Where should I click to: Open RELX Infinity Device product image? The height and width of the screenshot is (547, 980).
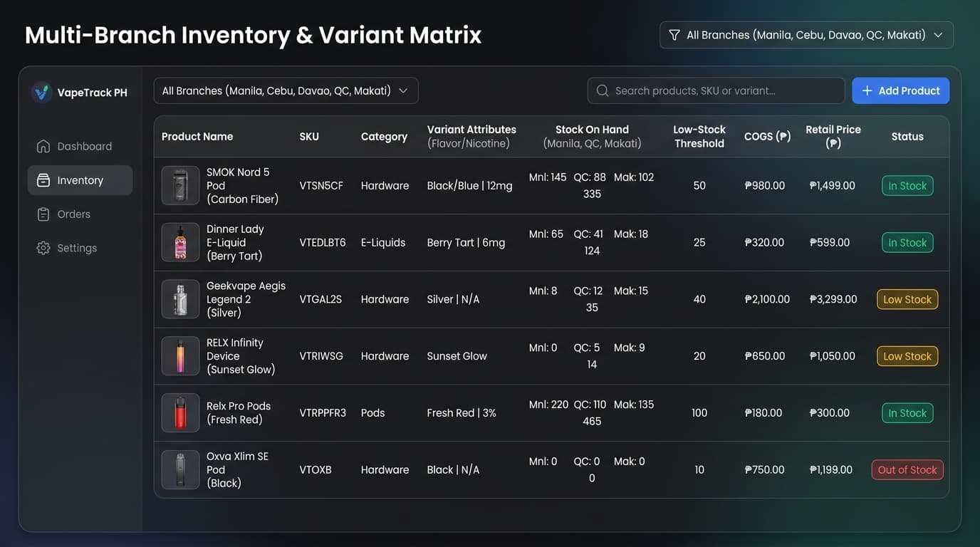(x=180, y=356)
